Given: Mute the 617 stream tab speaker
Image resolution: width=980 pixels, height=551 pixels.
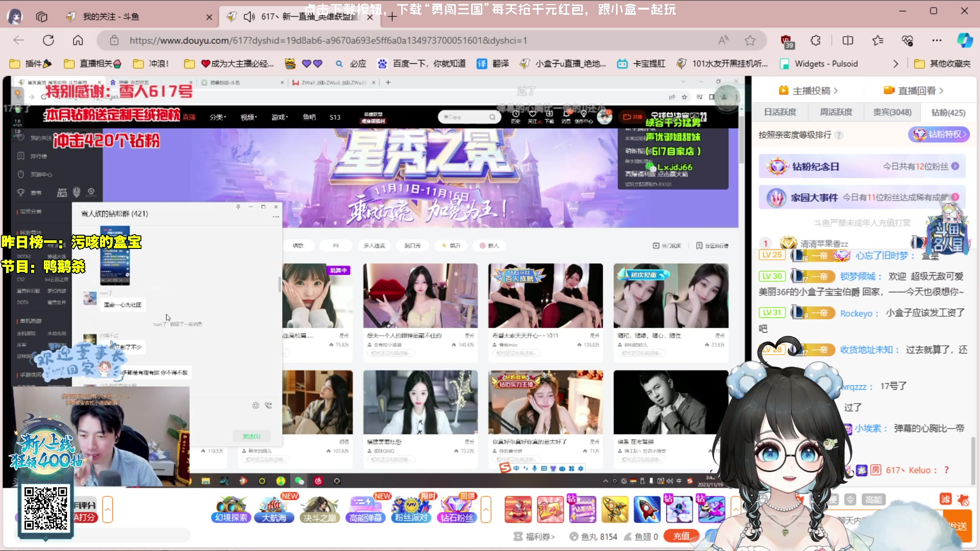Looking at the screenshot, I should point(249,16).
